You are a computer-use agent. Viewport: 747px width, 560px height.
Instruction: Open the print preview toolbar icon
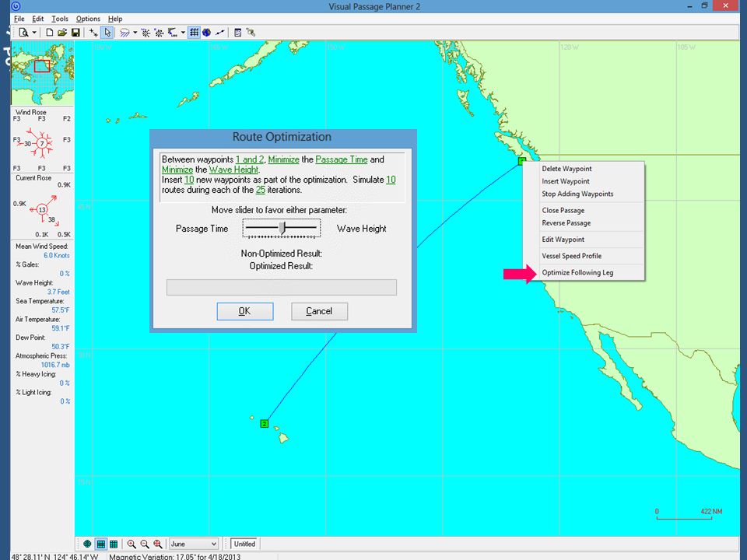pyautogui.click(x=23, y=33)
